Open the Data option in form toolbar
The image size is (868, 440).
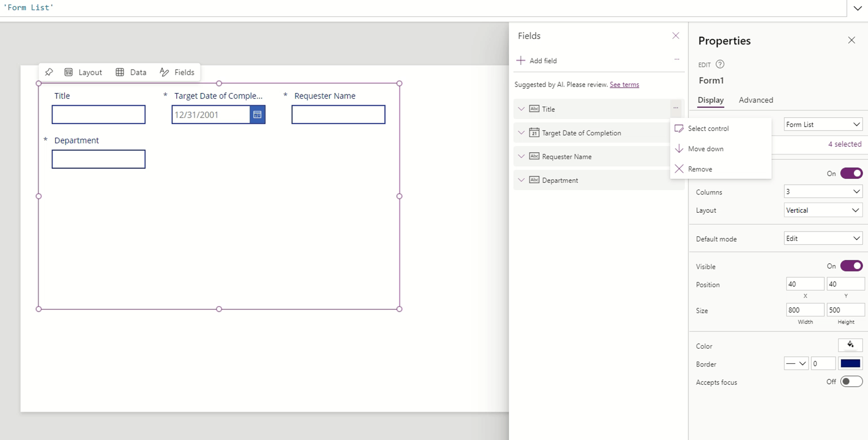[x=131, y=72]
